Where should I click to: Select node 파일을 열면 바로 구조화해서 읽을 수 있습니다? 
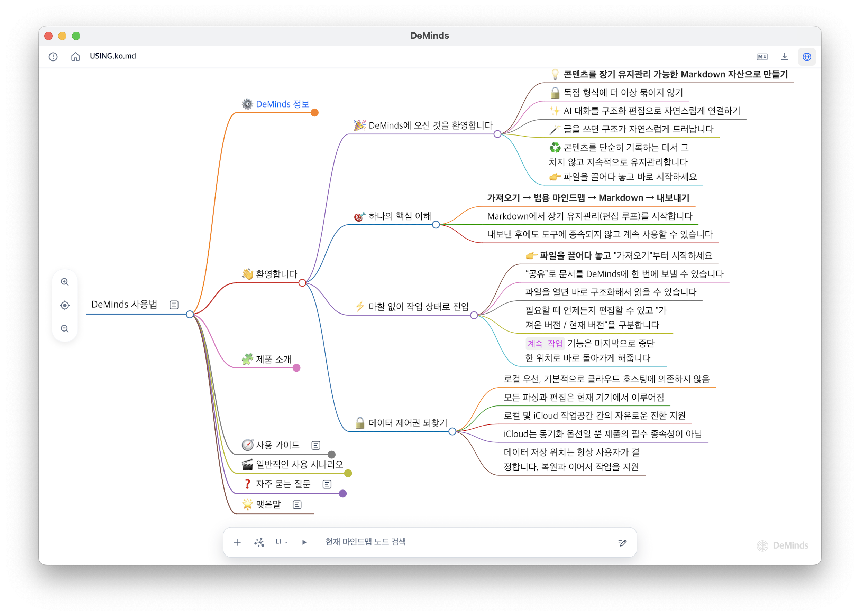coord(611,292)
